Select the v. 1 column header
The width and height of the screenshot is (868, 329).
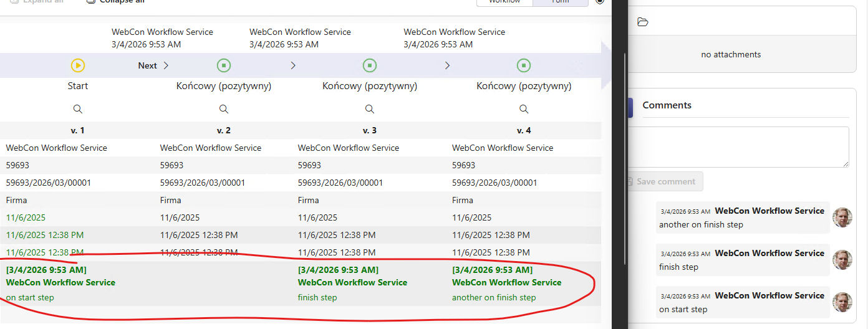77,130
